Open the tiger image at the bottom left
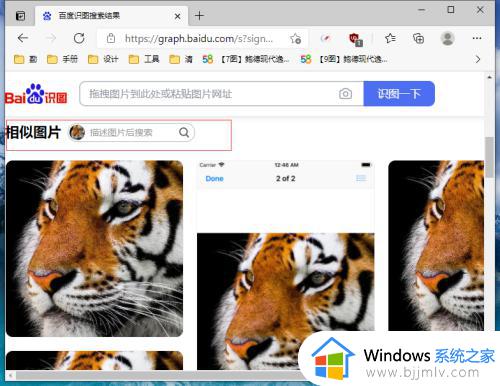The image size is (500, 386). pos(94,361)
